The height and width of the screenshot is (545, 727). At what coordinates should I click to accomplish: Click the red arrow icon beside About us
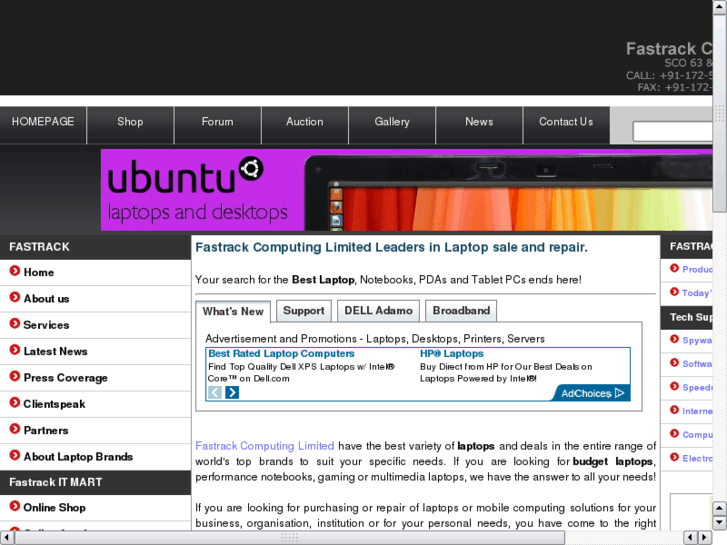pyautogui.click(x=15, y=297)
